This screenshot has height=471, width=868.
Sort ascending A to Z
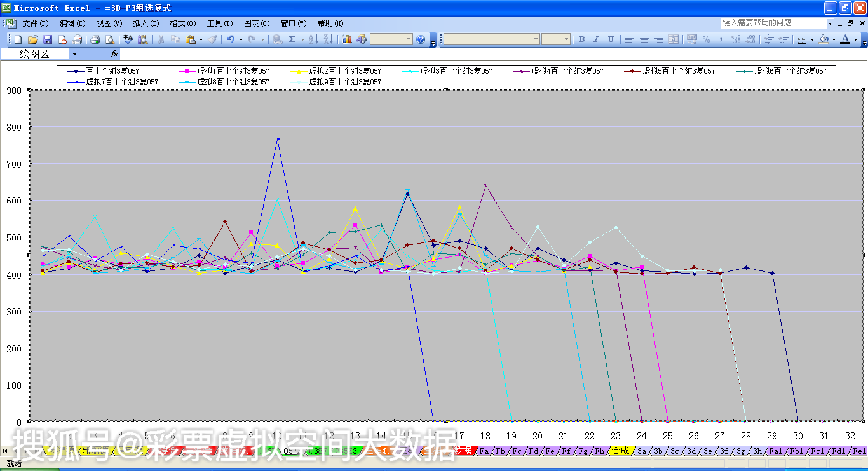pyautogui.click(x=313, y=39)
